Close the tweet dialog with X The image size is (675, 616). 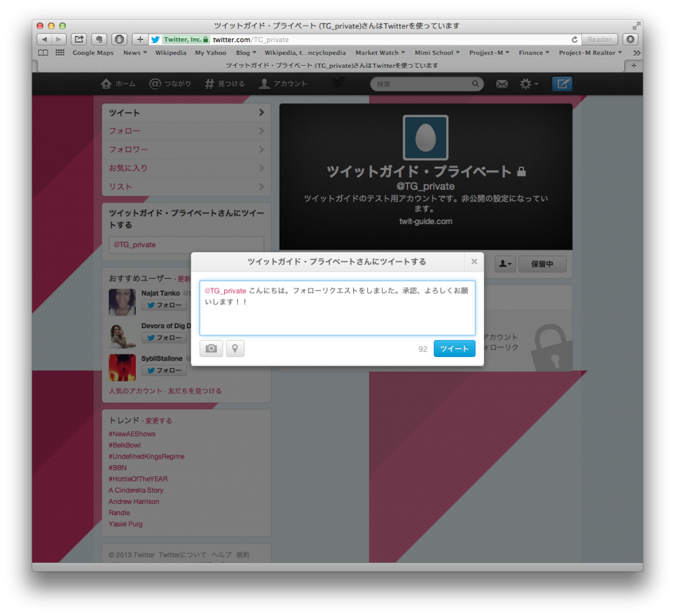[x=474, y=262]
